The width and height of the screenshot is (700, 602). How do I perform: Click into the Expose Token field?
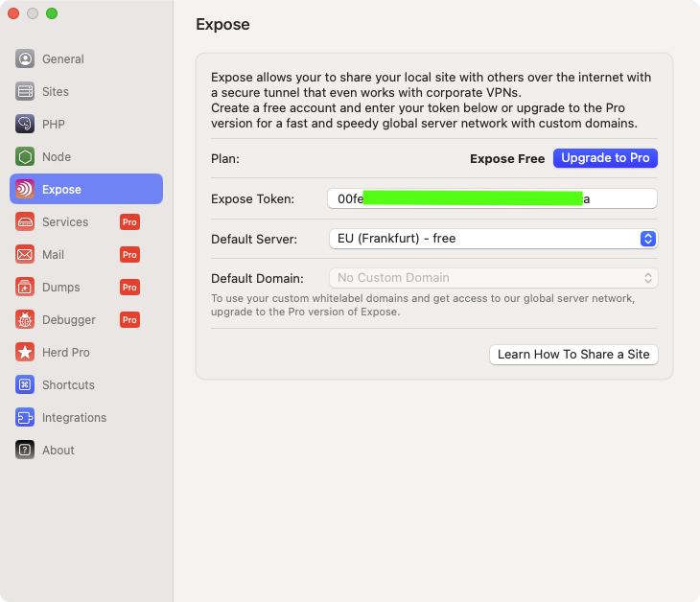[x=492, y=198]
